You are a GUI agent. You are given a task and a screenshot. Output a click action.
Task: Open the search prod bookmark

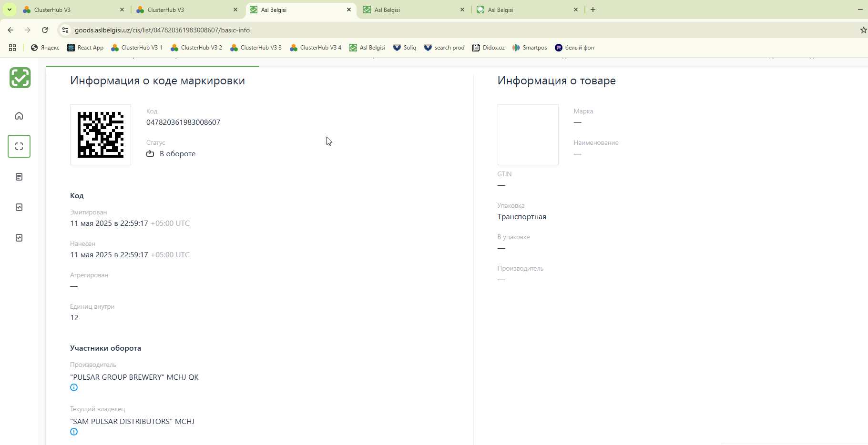(444, 48)
